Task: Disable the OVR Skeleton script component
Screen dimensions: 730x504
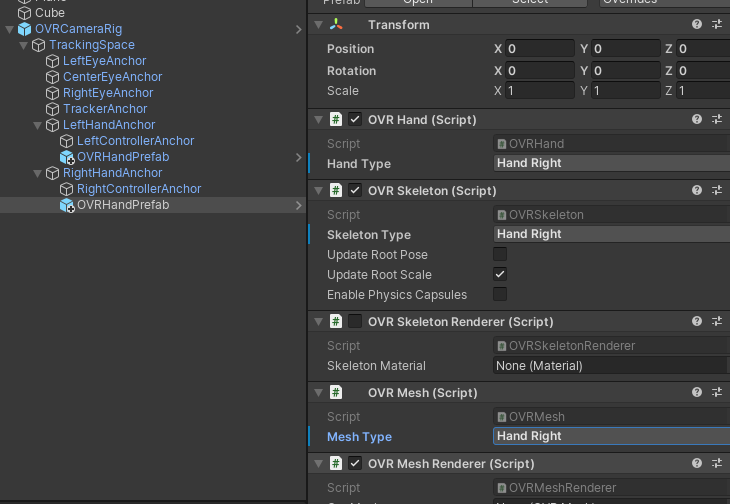Action: 355,190
